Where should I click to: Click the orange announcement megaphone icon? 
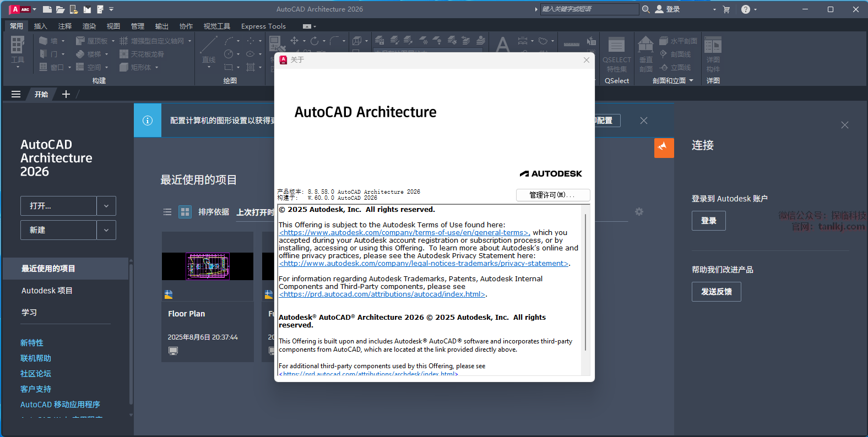pos(664,148)
